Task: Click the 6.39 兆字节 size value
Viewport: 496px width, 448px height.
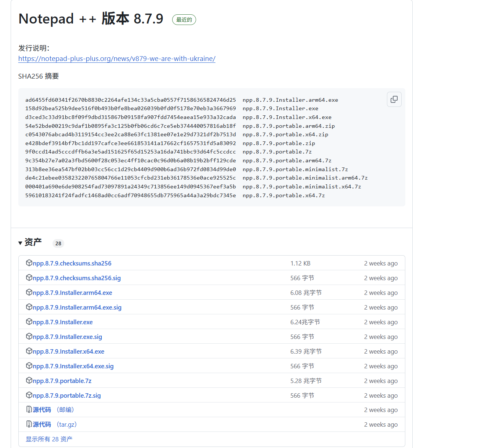Action: 306,351
